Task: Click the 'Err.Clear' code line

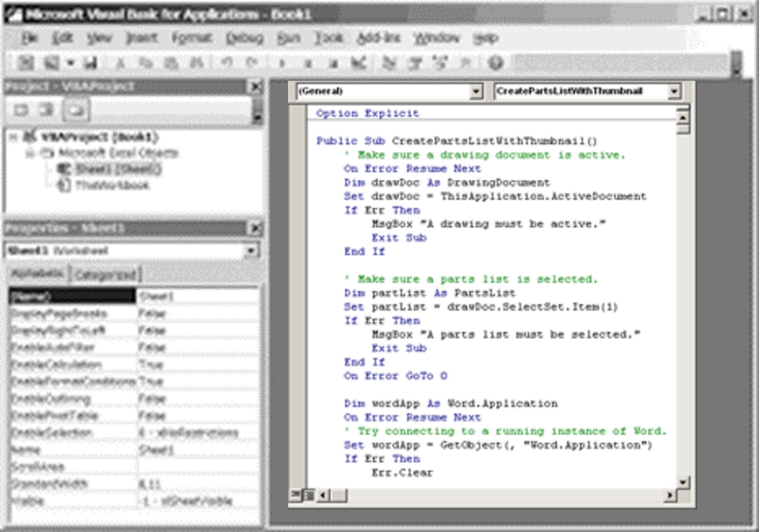Action: pos(402,473)
